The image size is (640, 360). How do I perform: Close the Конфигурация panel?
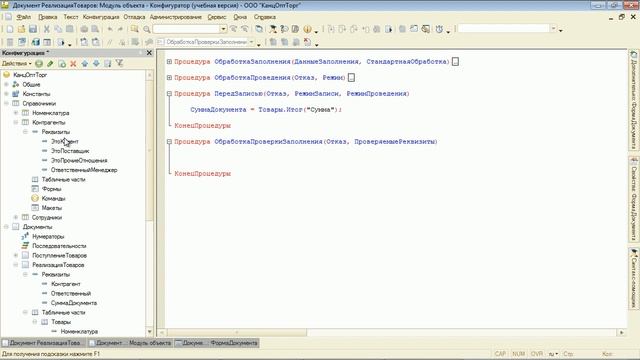[149, 53]
